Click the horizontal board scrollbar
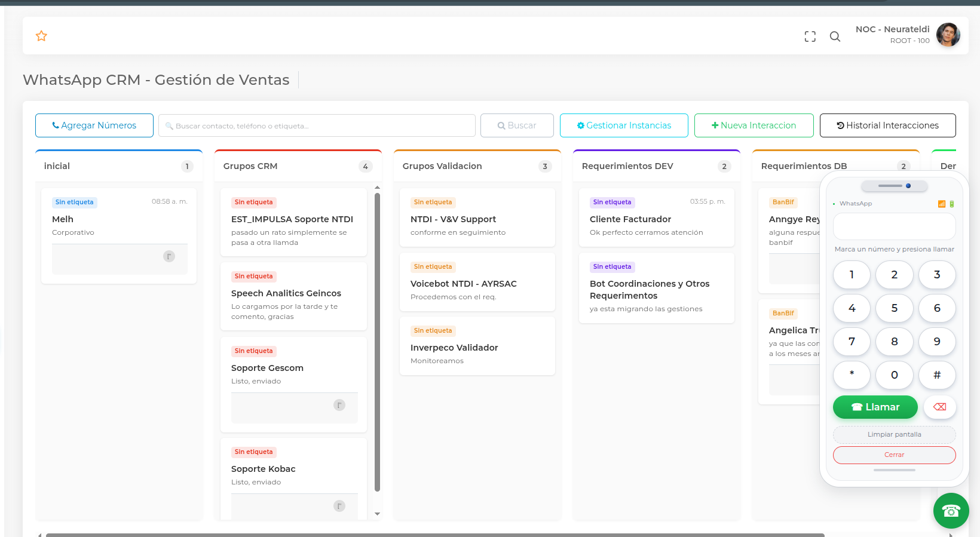 coord(435,535)
